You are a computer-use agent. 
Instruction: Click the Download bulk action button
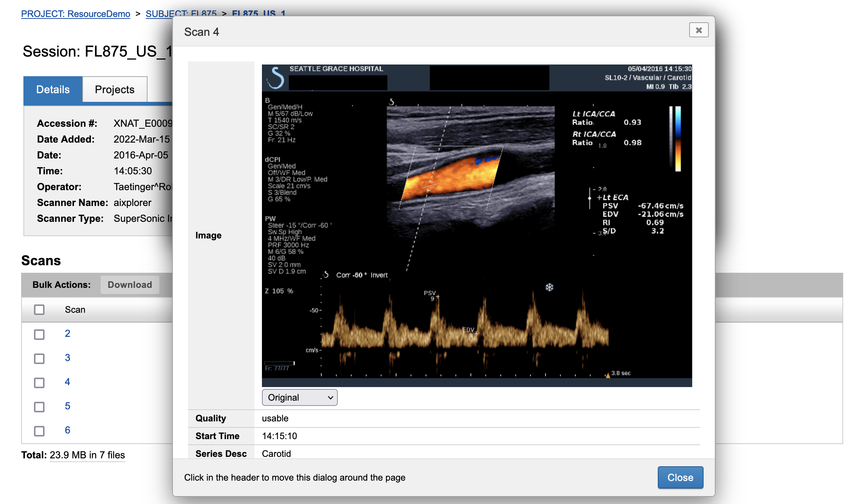[130, 285]
